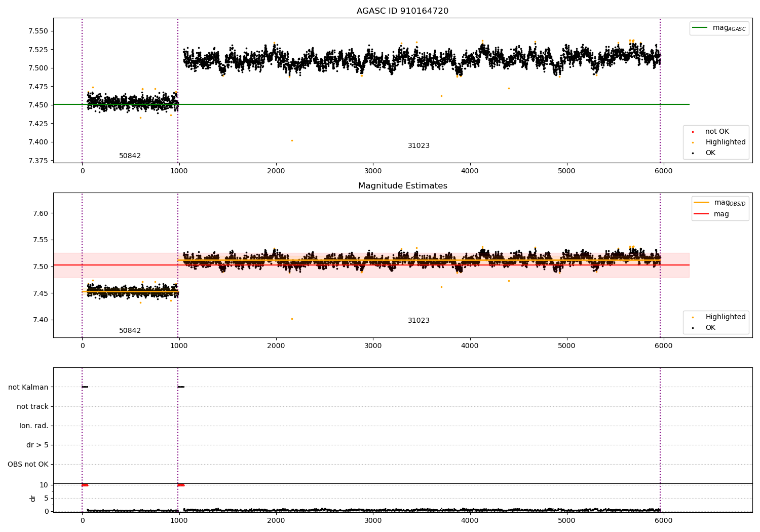Click the "not Kalman" axis label
The image size is (760, 532).
(28, 388)
